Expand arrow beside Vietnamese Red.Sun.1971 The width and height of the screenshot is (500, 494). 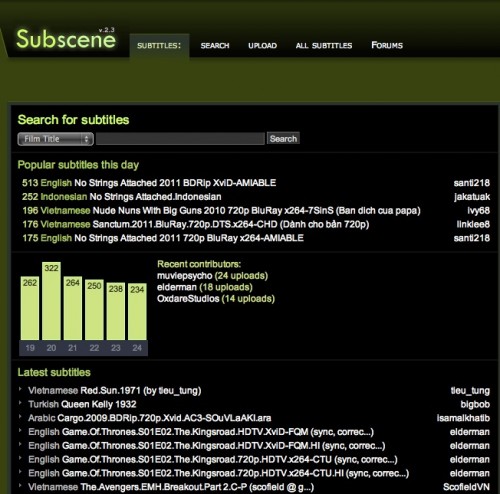point(20,389)
